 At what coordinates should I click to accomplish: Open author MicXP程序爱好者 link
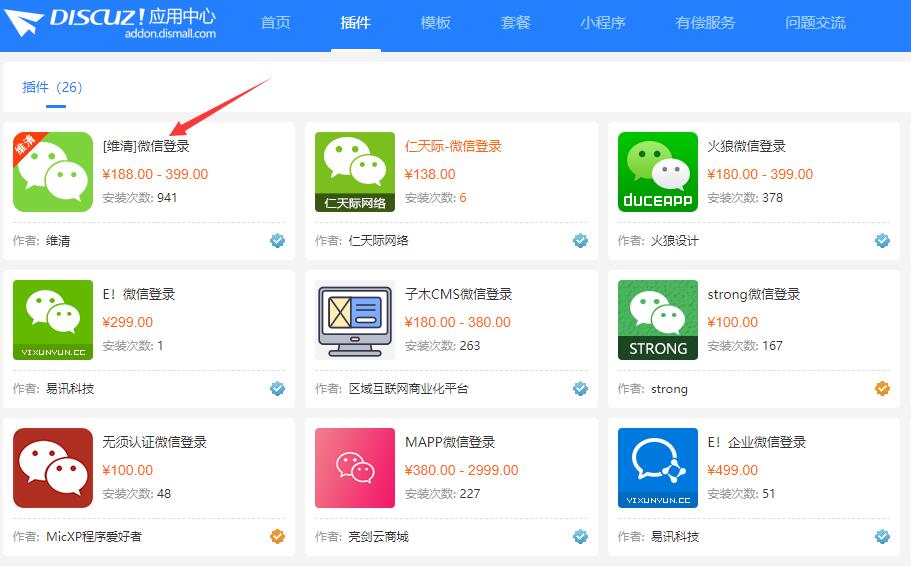[94, 536]
